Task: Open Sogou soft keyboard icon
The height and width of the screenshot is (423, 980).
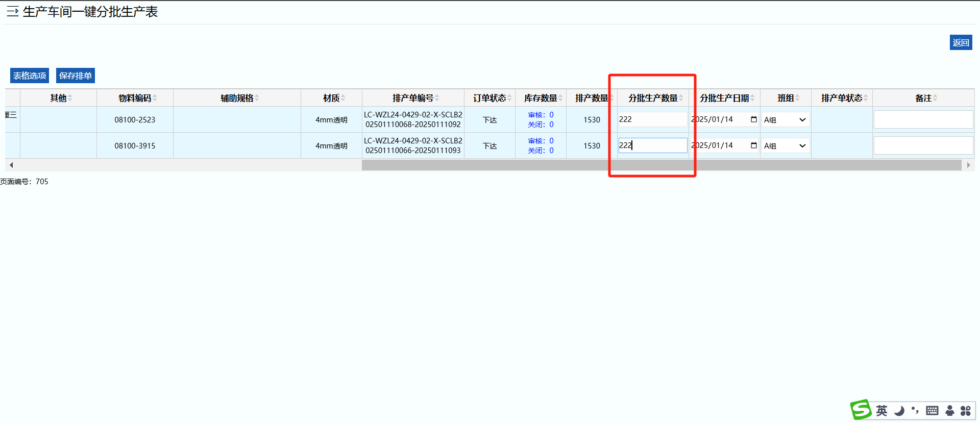Action: tap(932, 411)
